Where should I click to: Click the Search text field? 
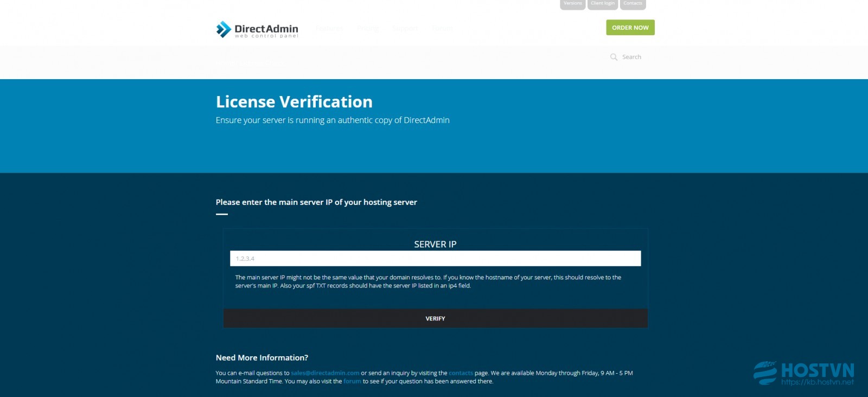tap(631, 57)
